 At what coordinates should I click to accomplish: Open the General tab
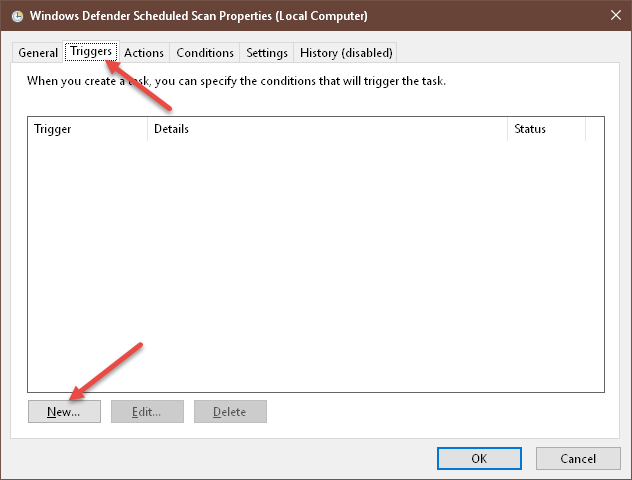point(38,53)
